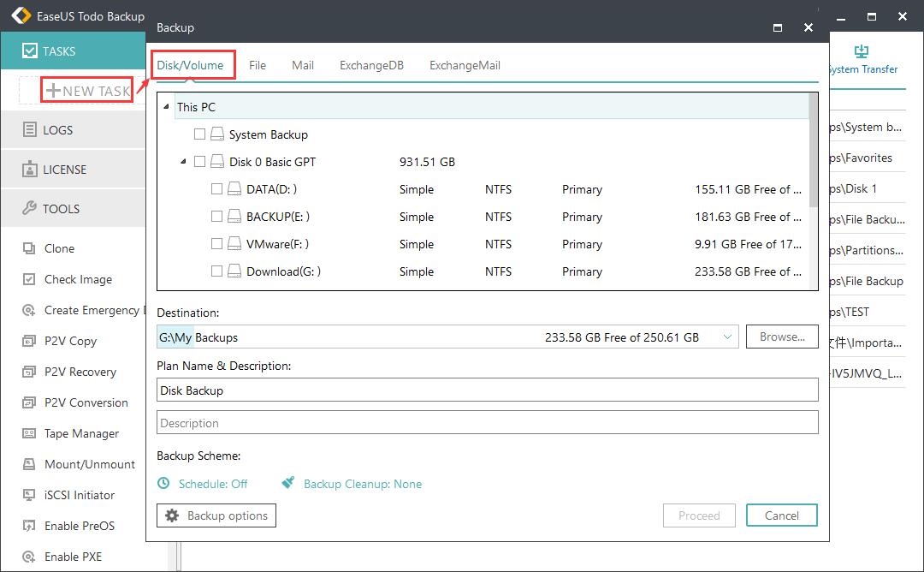Click the License sidebar icon
This screenshot has height=572, width=924.
click(x=29, y=170)
